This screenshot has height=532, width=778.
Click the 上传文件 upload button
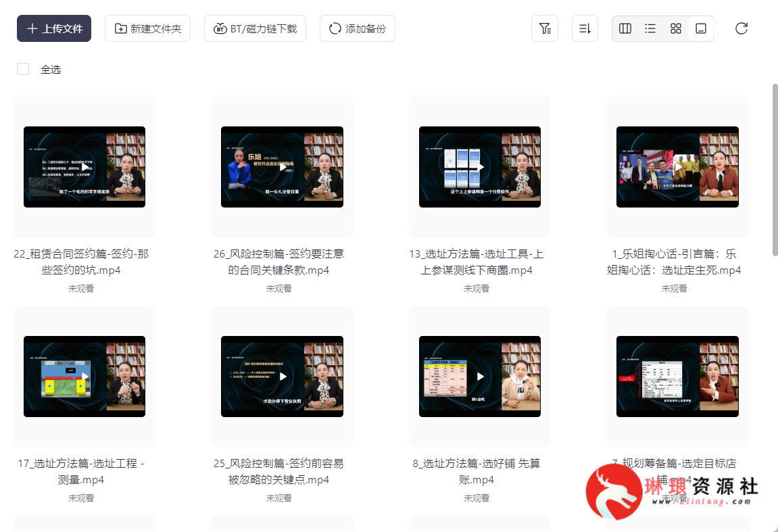54,28
